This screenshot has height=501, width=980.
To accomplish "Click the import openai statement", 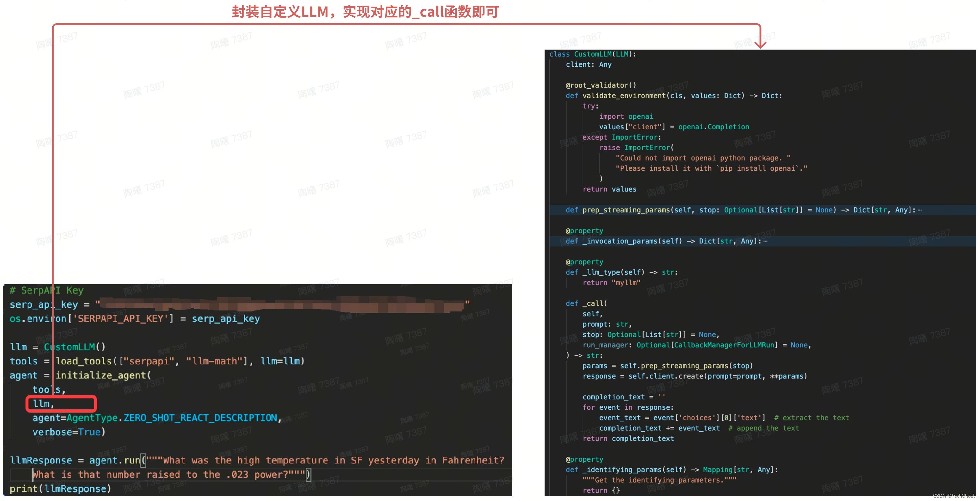I will [x=626, y=116].
